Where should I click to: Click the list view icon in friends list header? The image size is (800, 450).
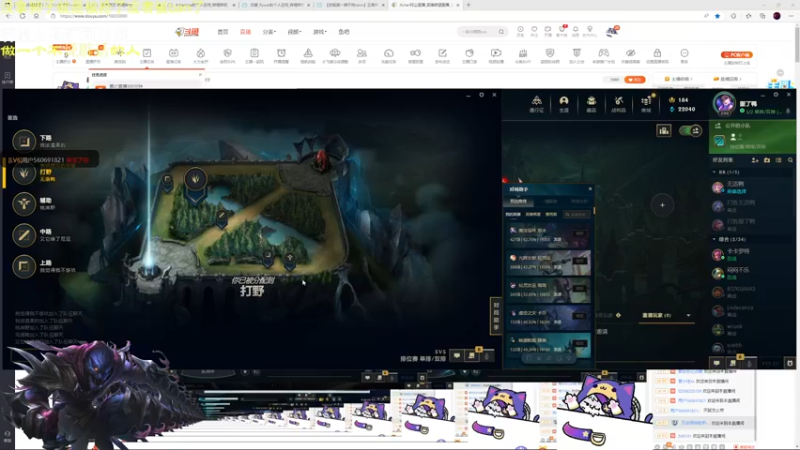click(779, 160)
